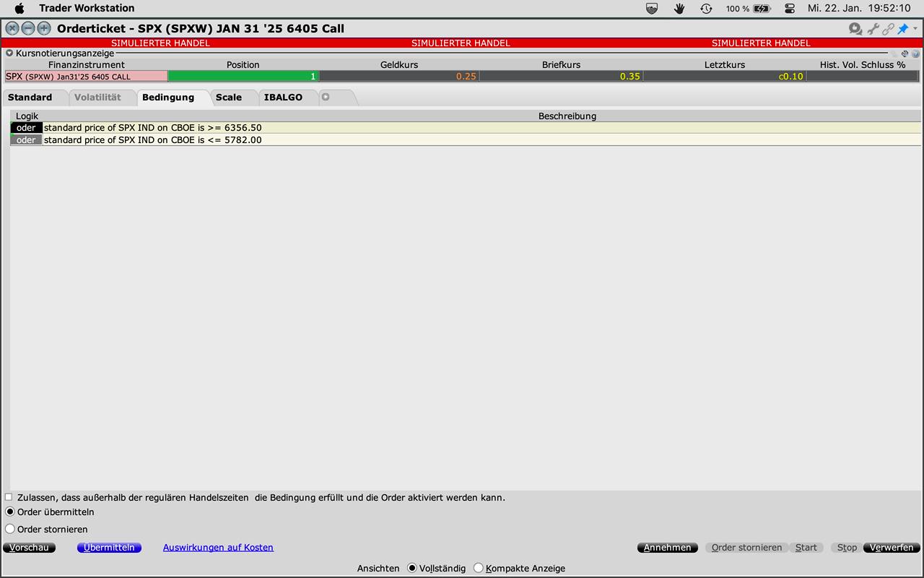The width and height of the screenshot is (924, 578).
Task: Select the condition row for <= 5782.00
Action: (289, 140)
